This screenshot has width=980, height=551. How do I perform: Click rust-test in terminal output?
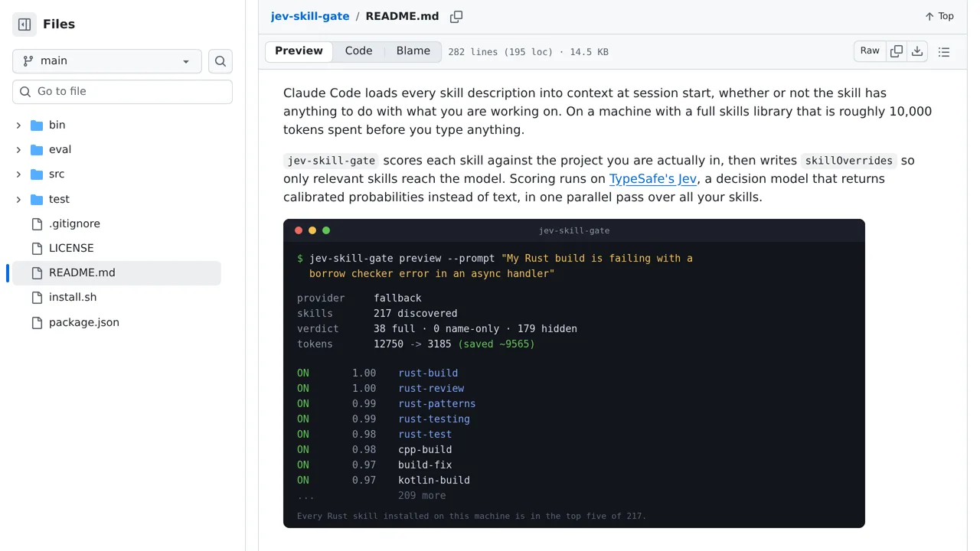coord(425,434)
